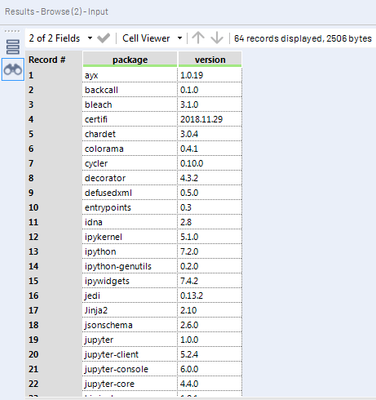376x400 pixels.
Task: Select version cell 2.6.0
Action: [x=210, y=325]
